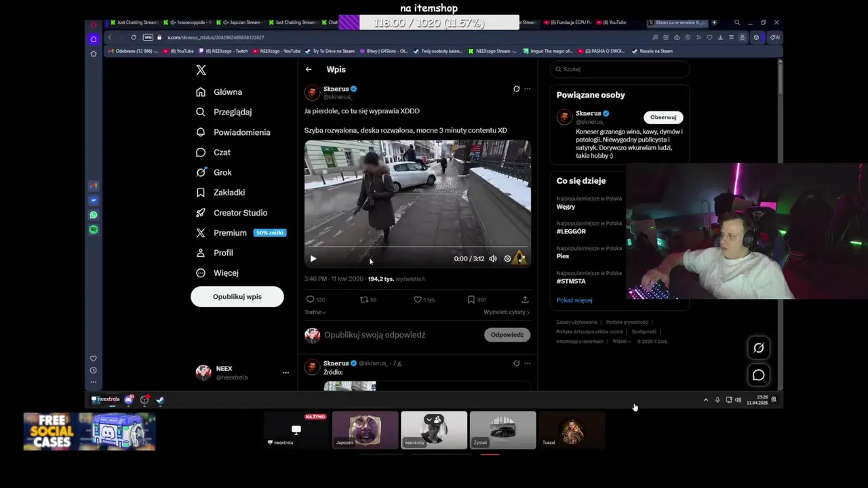Open the floating chat bubble button

pos(758,375)
